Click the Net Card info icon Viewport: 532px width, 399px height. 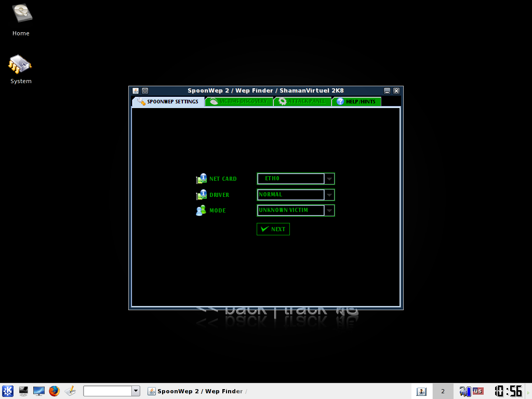point(202,179)
